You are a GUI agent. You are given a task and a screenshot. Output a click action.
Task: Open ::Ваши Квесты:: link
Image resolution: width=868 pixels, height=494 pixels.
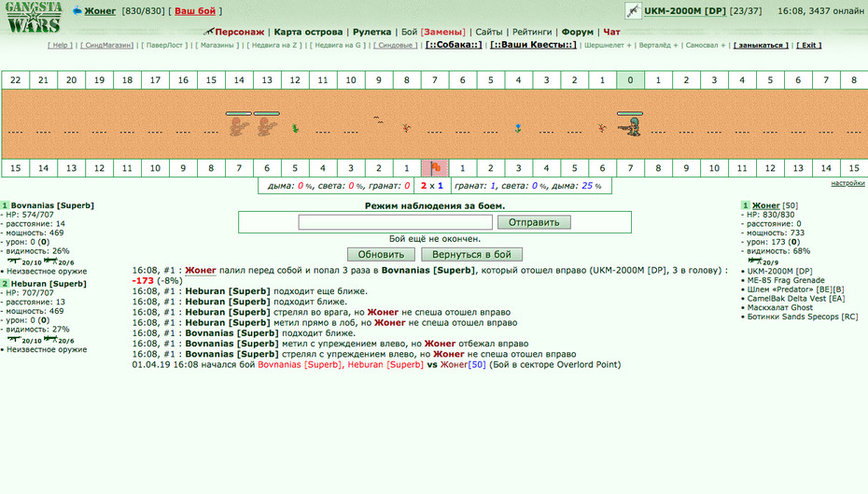point(533,45)
